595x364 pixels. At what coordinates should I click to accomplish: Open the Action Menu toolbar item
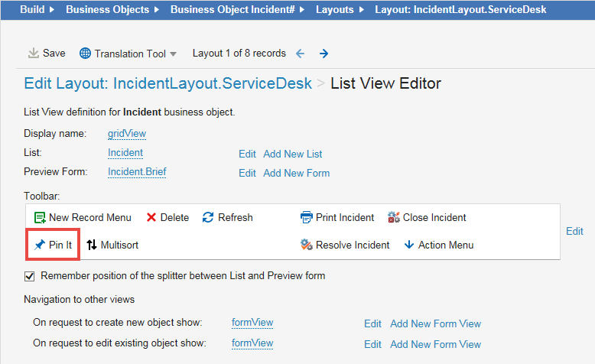pyautogui.click(x=438, y=245)
